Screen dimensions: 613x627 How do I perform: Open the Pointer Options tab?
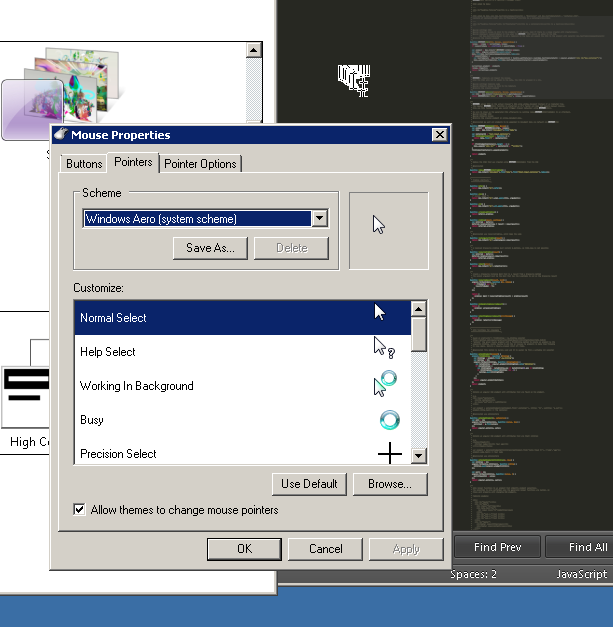tap(200, 164)
